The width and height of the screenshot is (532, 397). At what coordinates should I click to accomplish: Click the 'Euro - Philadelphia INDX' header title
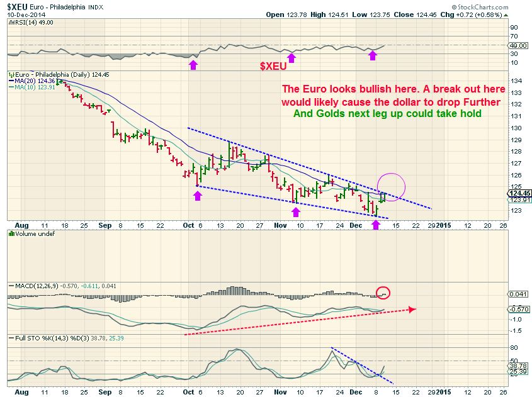67,7
